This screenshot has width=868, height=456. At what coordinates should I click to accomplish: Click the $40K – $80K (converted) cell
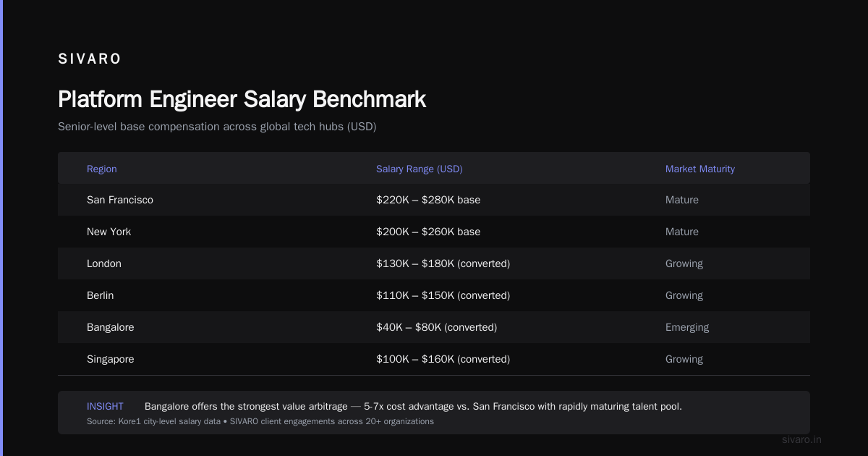(x=437, y=327)
